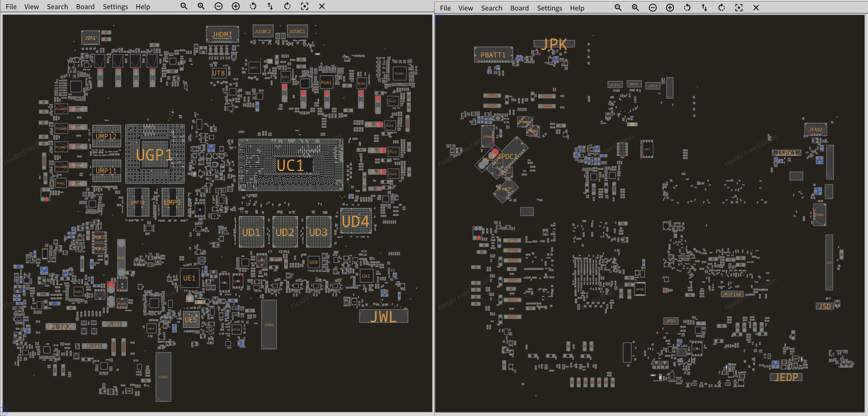Open the Settings menu in right window
The image size is (868, 416).
pyautogui.click(x=549, y=8)
